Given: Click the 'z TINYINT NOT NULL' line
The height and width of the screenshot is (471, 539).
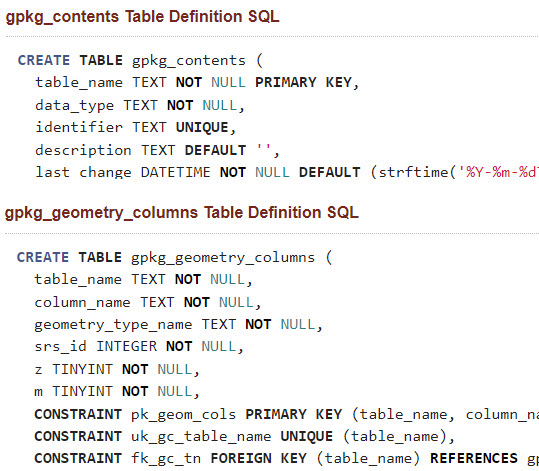Looking at the screenshot, I should pos(117,370).
